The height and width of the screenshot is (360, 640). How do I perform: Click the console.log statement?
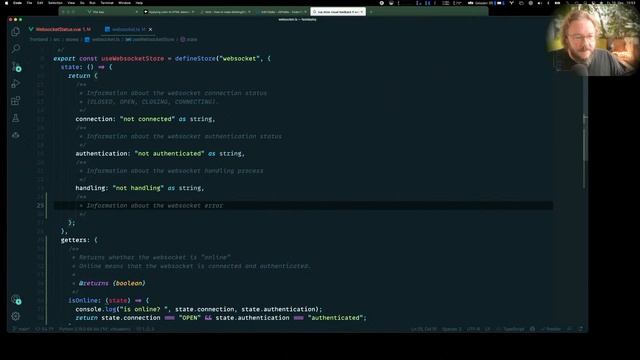[199, 309]
